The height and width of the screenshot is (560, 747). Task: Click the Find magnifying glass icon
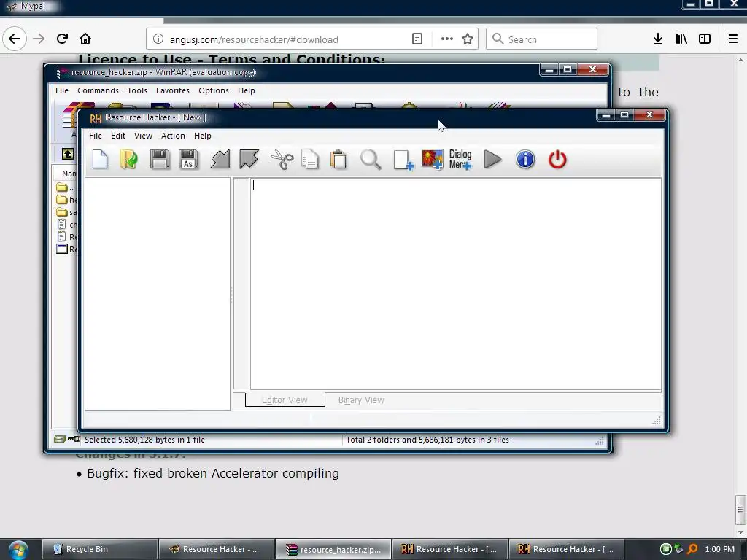point(371,159)
